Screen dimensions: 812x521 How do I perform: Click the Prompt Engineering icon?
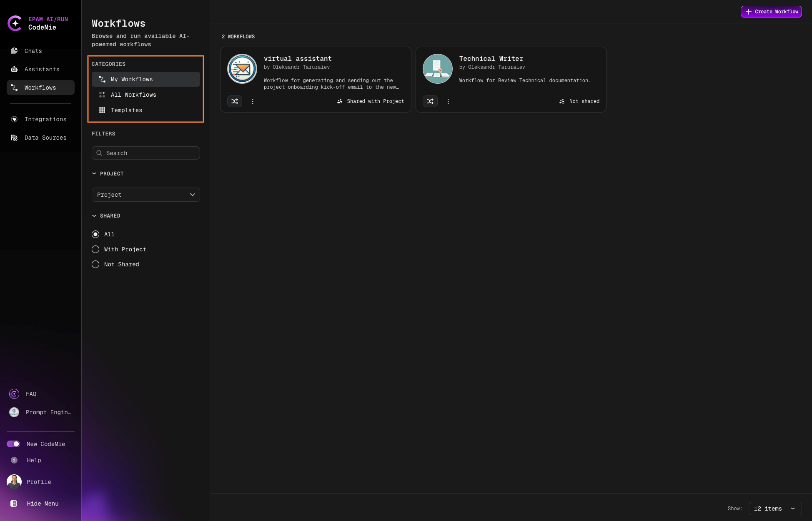[14, 412]
